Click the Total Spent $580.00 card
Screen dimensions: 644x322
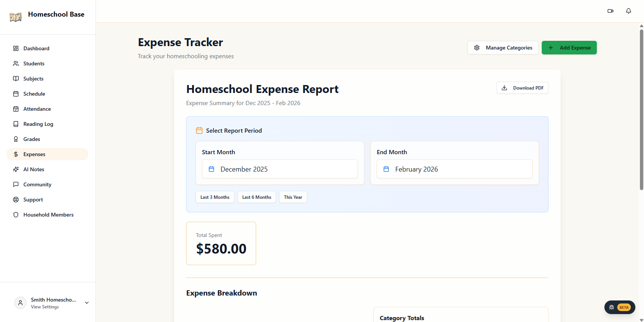pos(221,243)
